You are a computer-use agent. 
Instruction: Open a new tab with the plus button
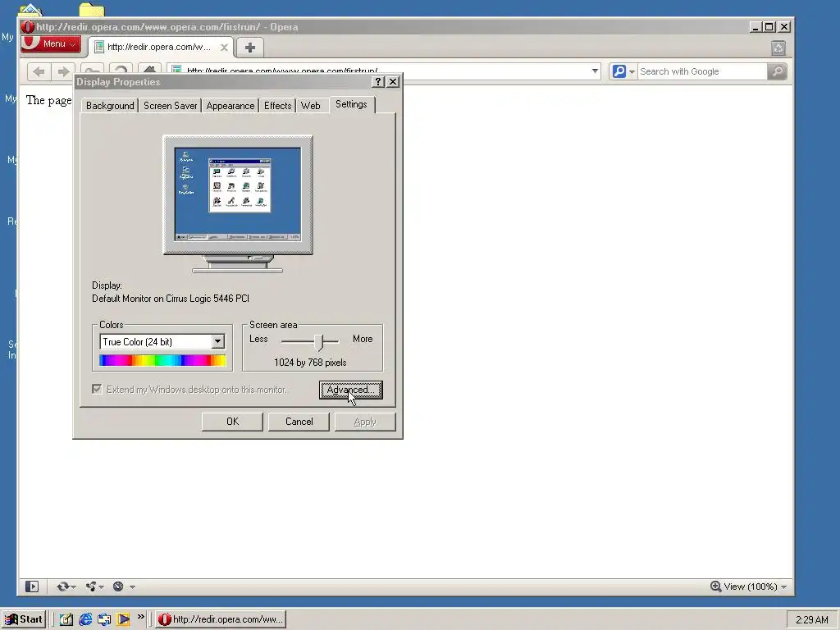click(x=249, y=47)
